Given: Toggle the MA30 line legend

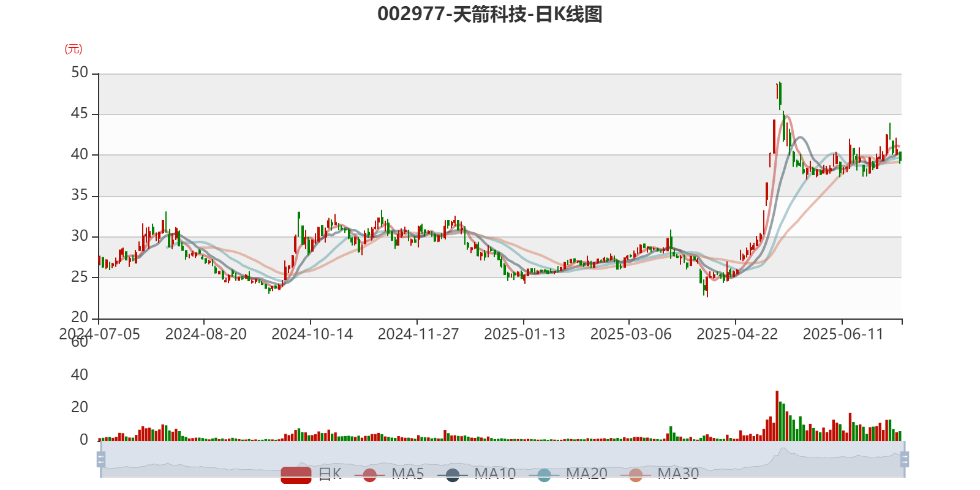Looking at the screenshot, I should click(660, 474).
